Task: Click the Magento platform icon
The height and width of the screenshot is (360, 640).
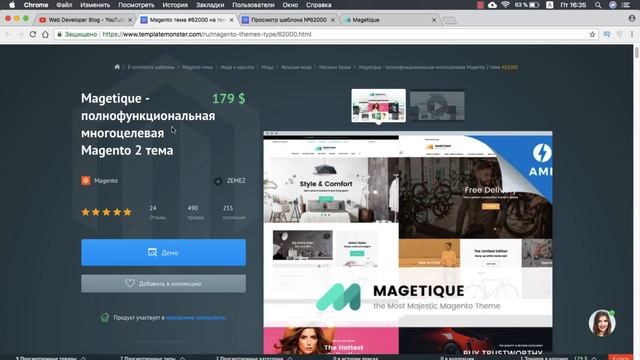Action: (x=86, y=180)
